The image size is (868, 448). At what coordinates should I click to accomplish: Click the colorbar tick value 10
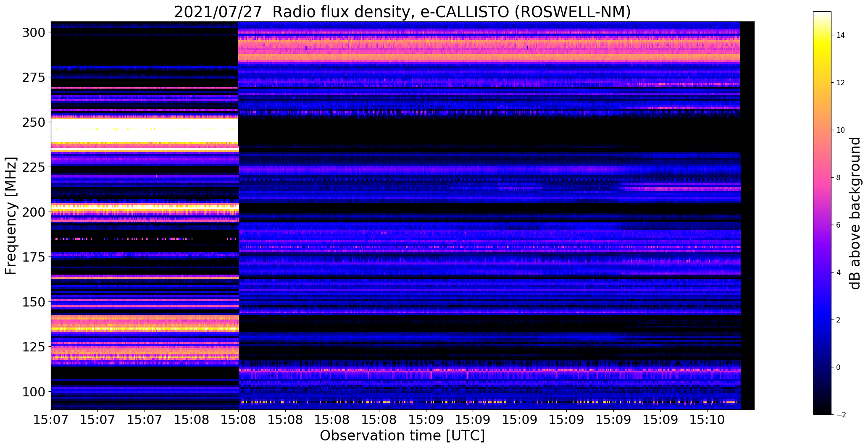[x=841, y=130]
